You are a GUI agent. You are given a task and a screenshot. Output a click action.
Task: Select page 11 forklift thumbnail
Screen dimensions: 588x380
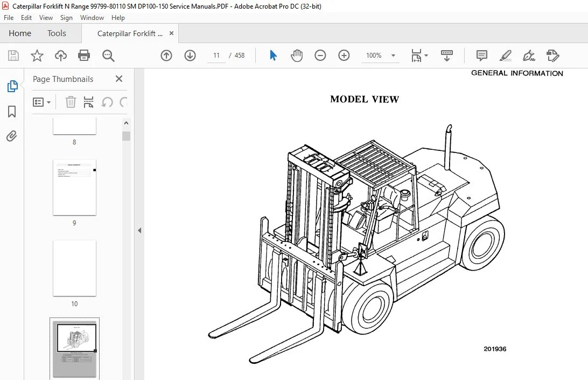(x=75, y=349)
